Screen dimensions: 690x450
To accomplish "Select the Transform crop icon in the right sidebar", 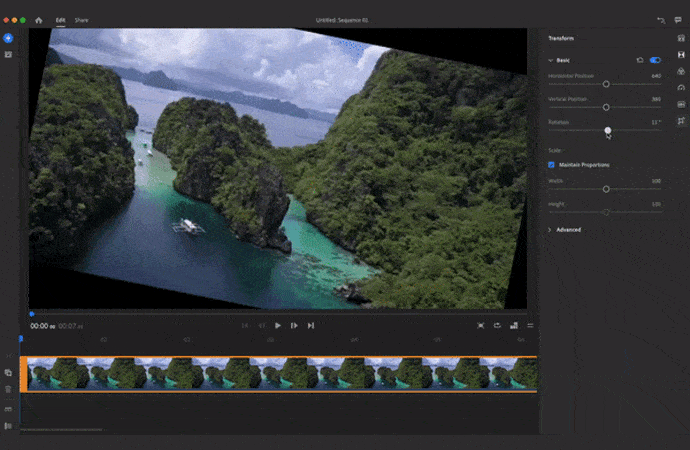I will pos(681,121).
